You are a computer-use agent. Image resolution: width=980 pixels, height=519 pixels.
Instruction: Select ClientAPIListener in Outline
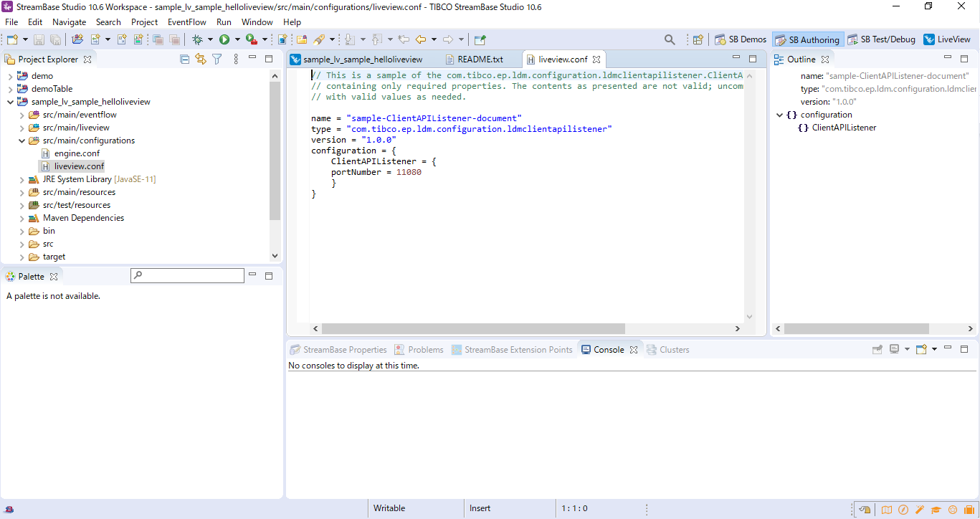[844, 128]
